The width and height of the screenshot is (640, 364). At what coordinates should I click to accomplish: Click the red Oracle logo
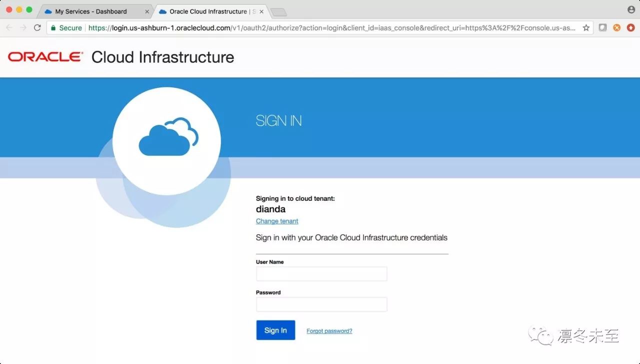45,57
